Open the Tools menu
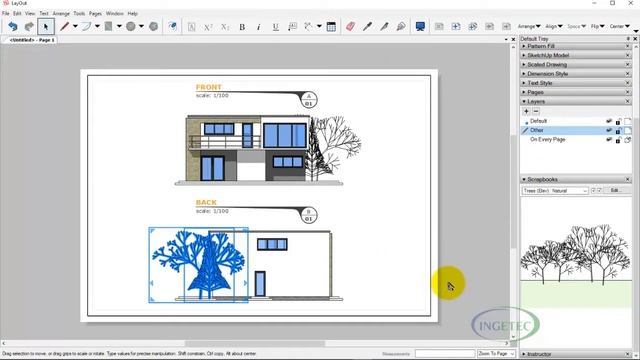The image size is (640, 360). 79,13
